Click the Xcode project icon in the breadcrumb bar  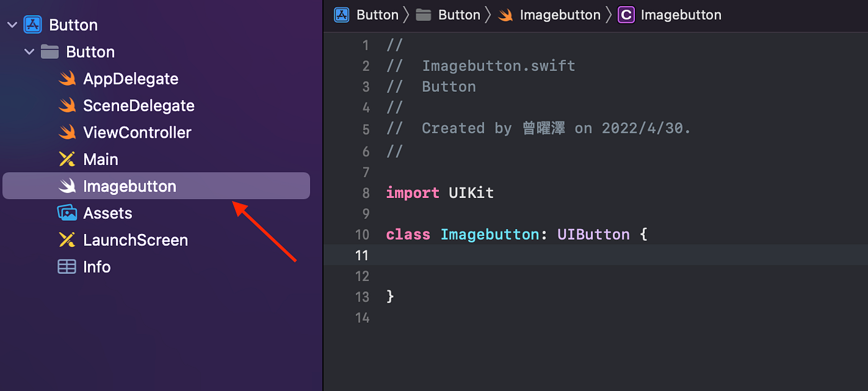pos(342,14)
